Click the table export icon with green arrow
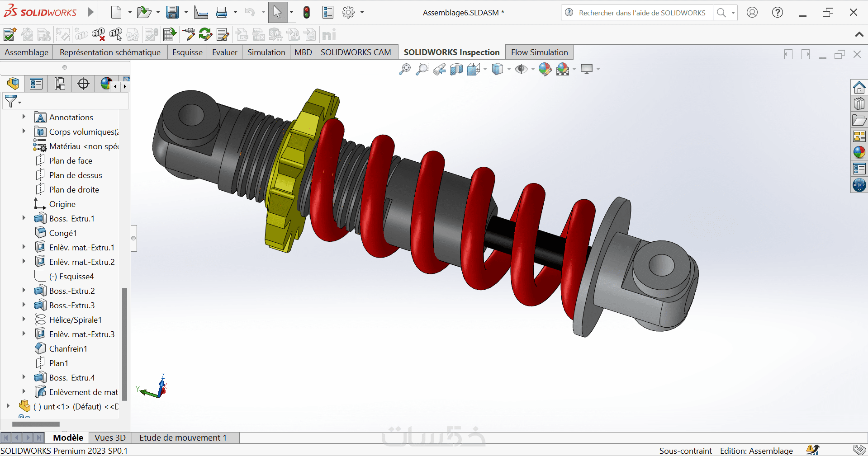Screen dimensions: 868x456 coord(170,34)
